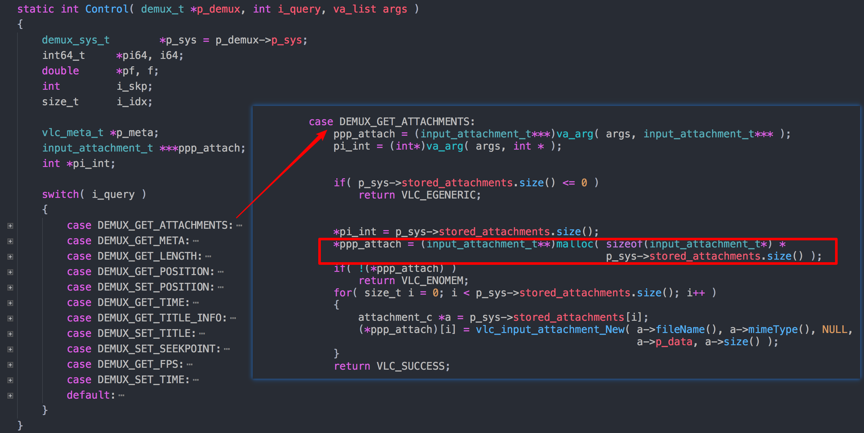The width and height of the screenshot is (864, 433).
Task: Expand the folded DEMUX_SET_TITLE case
Action: click(x=10, y=334)
